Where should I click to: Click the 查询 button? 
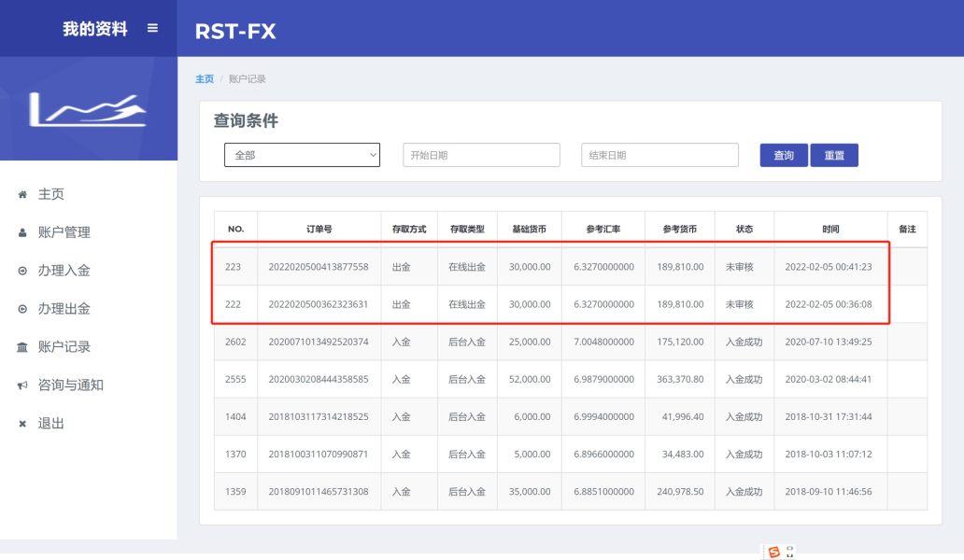tap(784, 155)
